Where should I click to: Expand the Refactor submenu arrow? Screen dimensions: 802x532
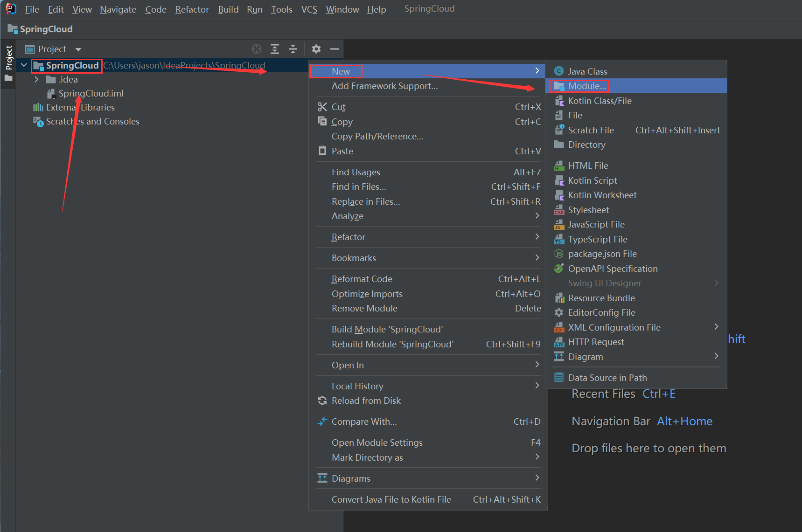tap(537, 237)
